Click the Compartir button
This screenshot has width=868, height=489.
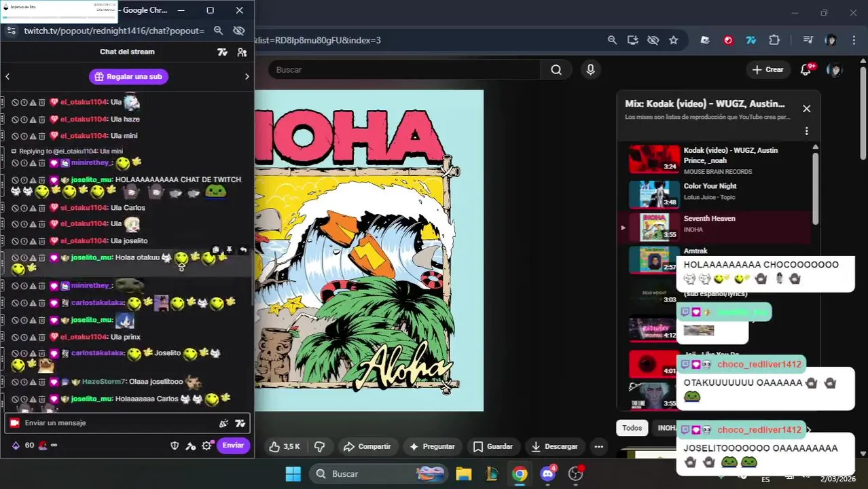click(x=367, y=447)
